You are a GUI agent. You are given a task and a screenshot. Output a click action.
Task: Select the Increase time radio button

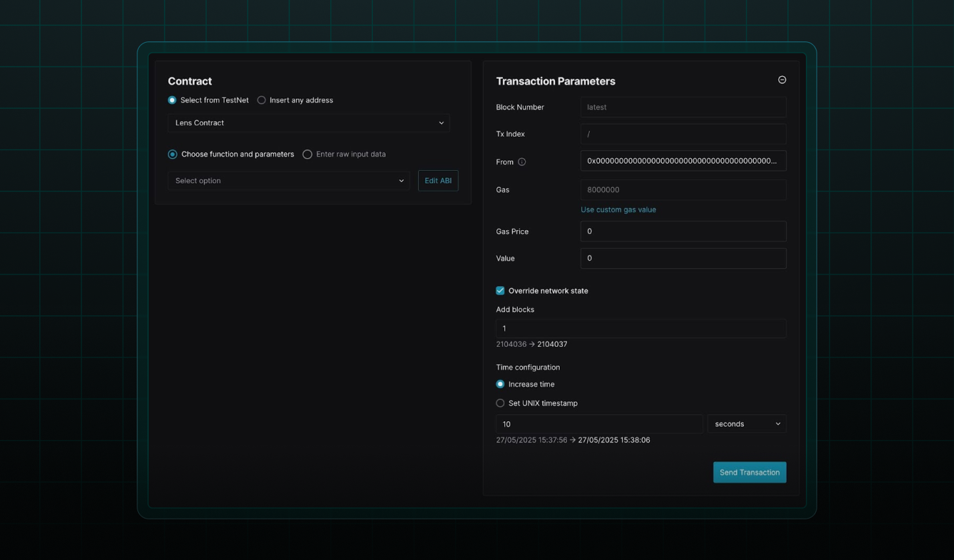[x=500, y=384]
